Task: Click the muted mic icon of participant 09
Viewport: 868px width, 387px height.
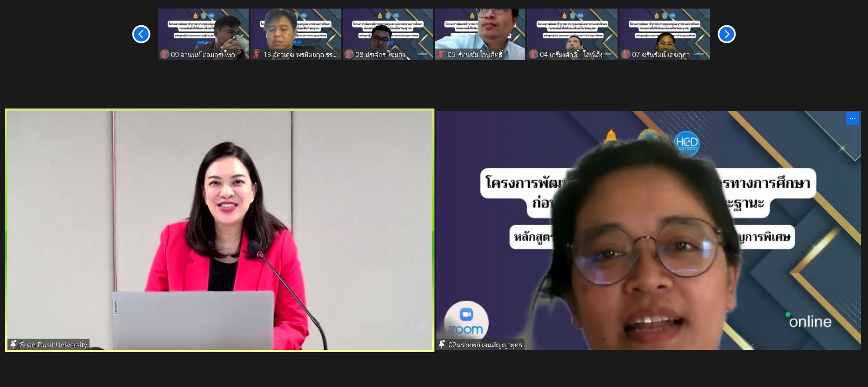Action: [164, 54]
